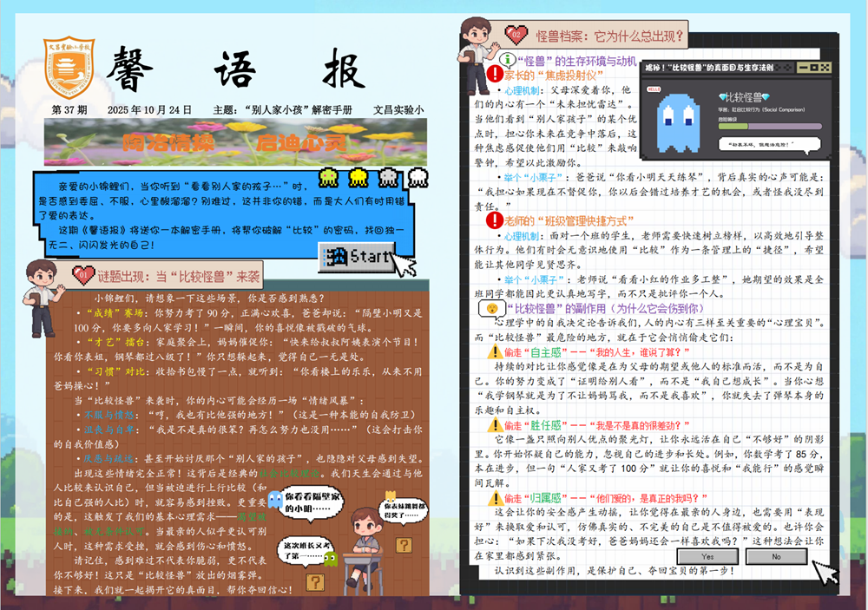
Task: Click the blue bullet 不服与愤怒
Action: tap(109, 415)
